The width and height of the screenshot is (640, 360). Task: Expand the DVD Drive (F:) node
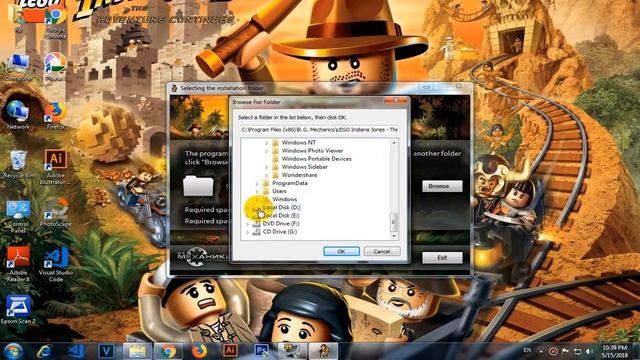(247, 224)
